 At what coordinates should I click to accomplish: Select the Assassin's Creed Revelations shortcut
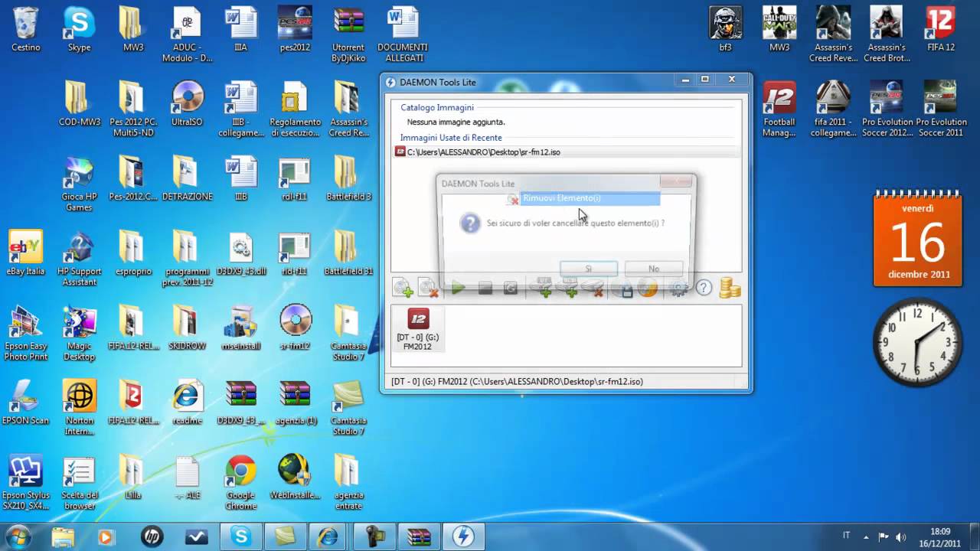point(833,34)
